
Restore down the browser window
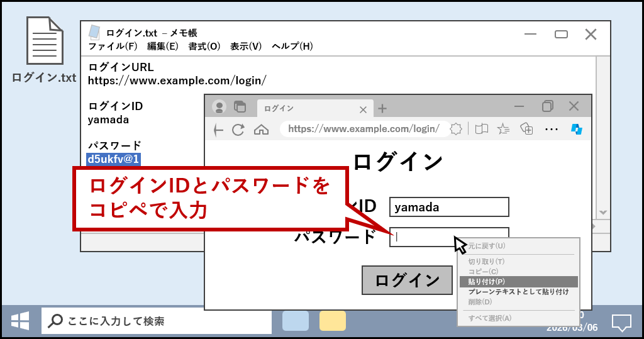pyautogui.click(x=548, y=106)
